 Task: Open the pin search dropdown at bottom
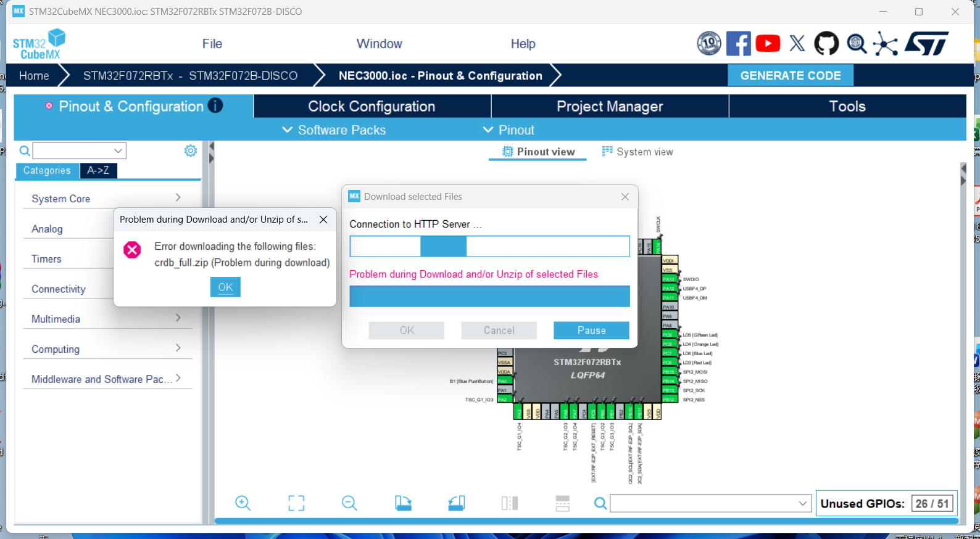click(x=802, y=503)
